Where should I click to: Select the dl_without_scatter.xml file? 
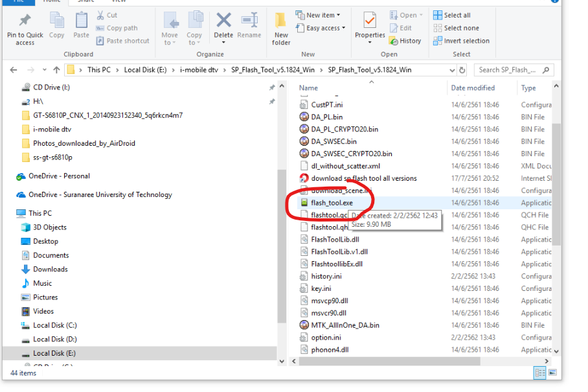coord(345,166)
